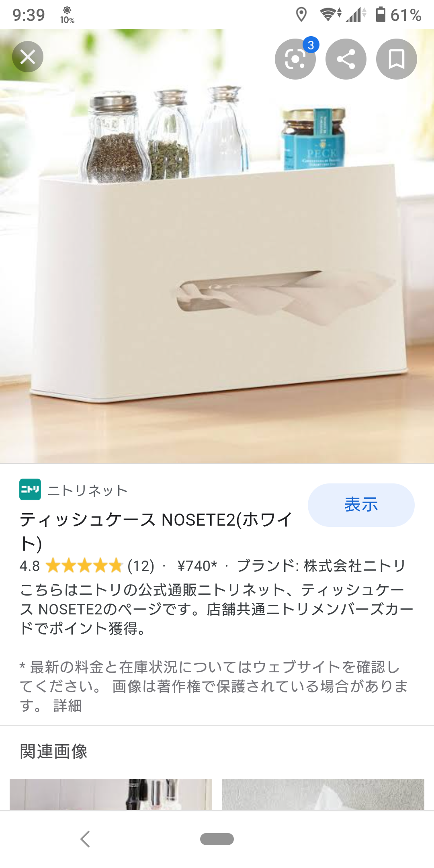This screenshot has height=868, width=434.
Task: Open Google Lens visual search icon
Action: click(295, 59)
